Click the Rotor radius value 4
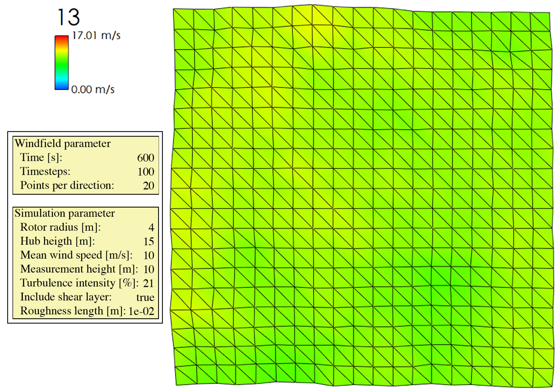Image resolution: width=560 pixels, height=392 pixels. pyautogui.click(x=151, y=228)
